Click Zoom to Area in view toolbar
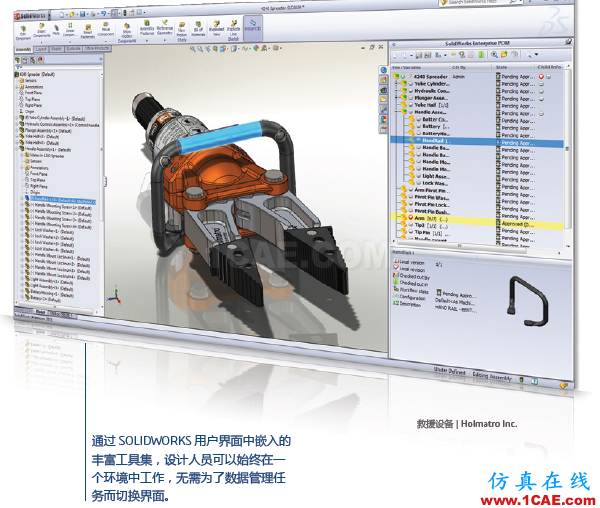 200,49
